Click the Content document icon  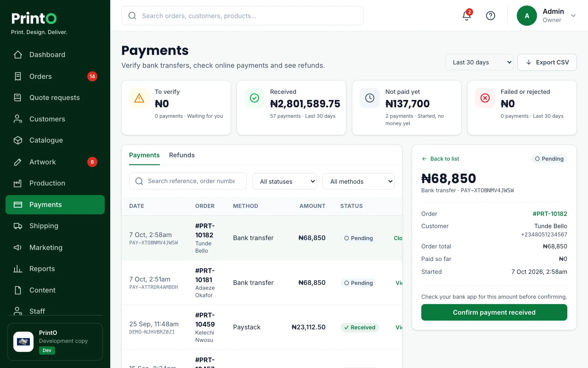click(x=18, y=290)
